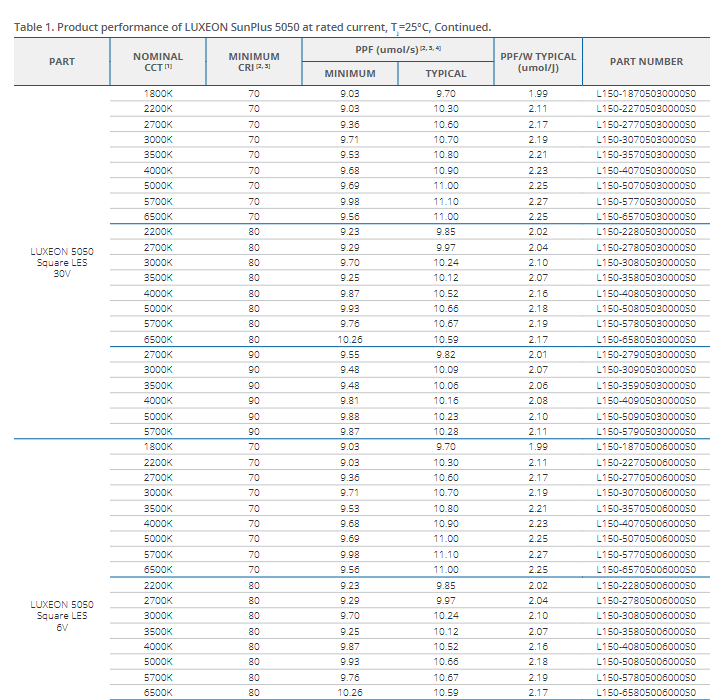Select part number L150-30705030000S0

[646, 139]
